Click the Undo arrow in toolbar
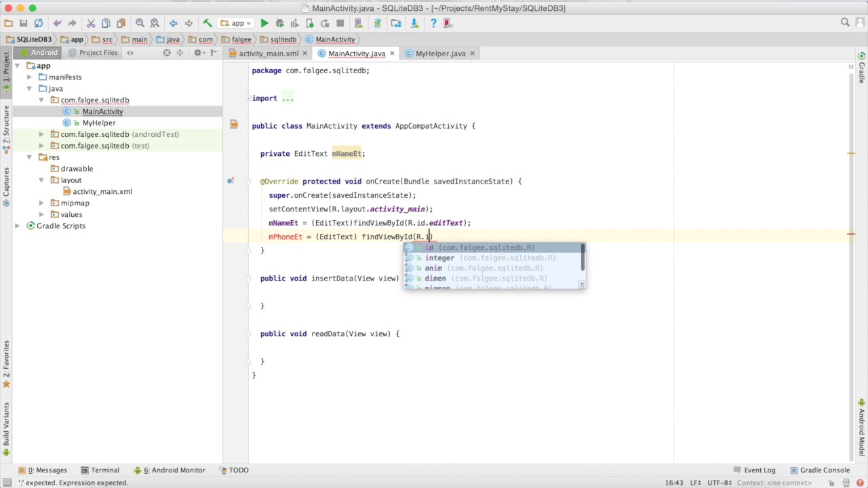Screen dimensions: 868x488 57,23
